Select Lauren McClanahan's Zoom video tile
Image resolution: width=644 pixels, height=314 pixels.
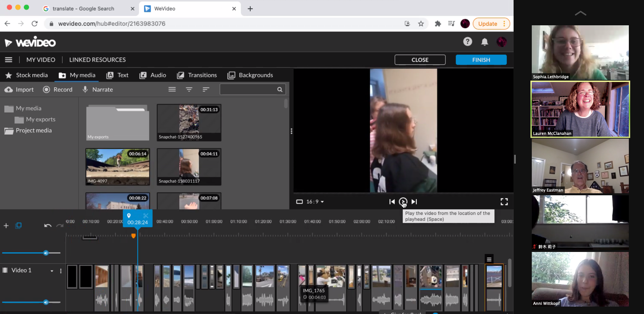pos(580,109)
